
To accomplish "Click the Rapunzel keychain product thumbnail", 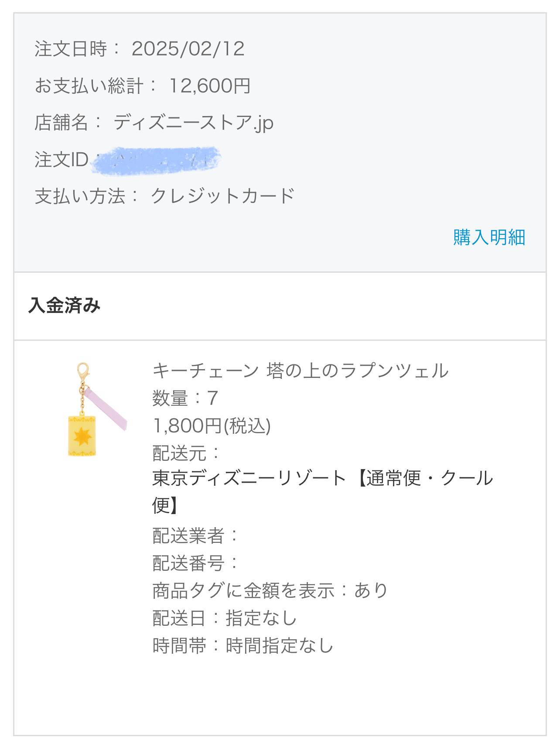I will coord(97,409).
